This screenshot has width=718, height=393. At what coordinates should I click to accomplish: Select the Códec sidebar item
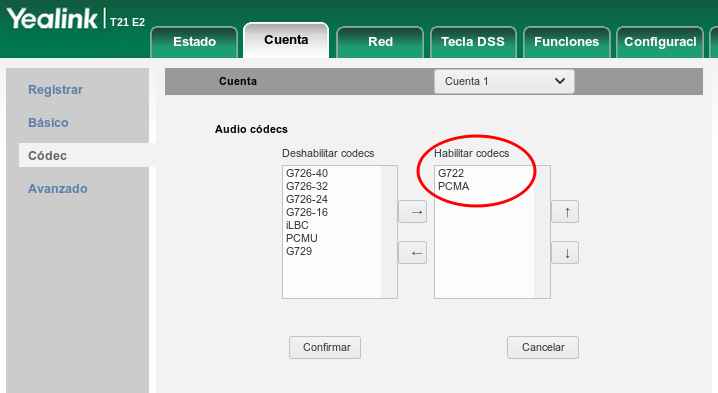pyautogui.click(x=84, y=155)
